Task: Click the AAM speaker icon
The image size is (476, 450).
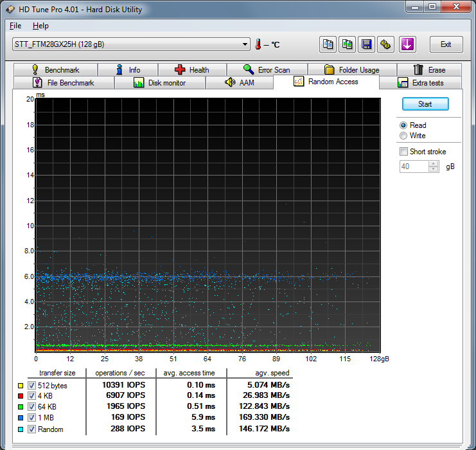Action: (x=230, y=82)
